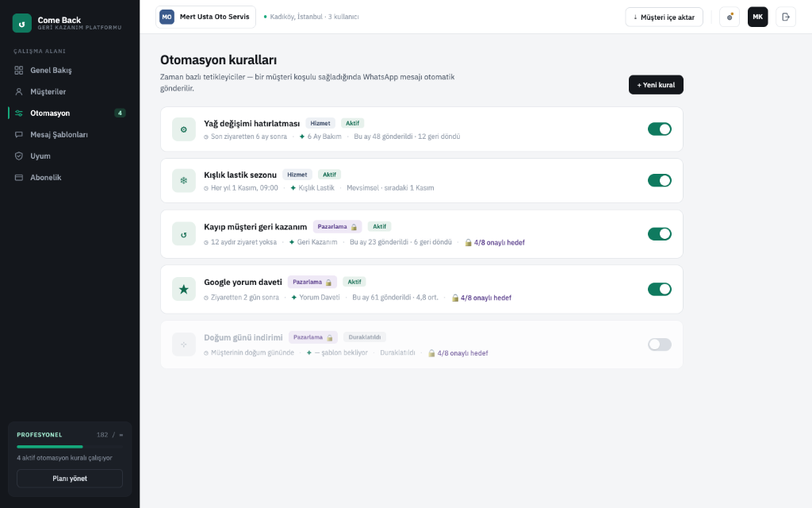Open Müşteriler menu item
Image resolution: width=812 pixels, height=508 pixels.
coord(70,92)
